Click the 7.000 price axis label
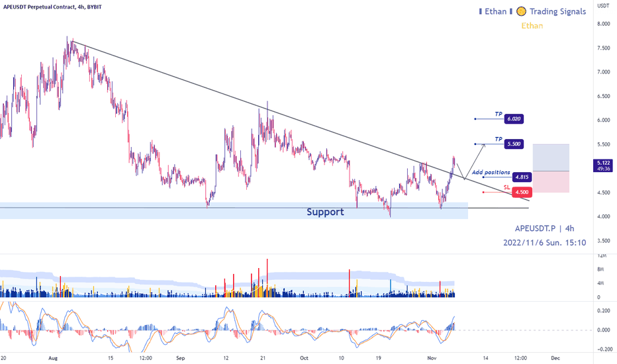This screenshot has height=364, width=617. coord(603,72)
